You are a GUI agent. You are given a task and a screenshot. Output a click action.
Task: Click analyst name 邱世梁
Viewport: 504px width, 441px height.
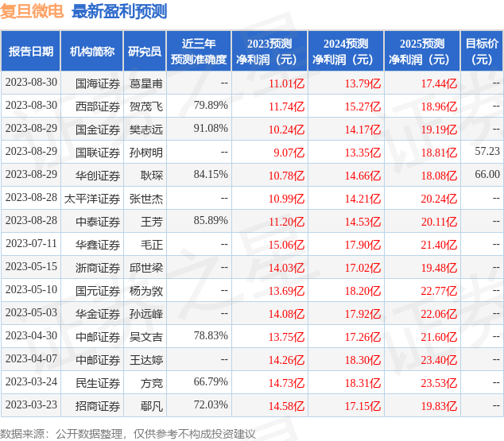coord(146,268)
